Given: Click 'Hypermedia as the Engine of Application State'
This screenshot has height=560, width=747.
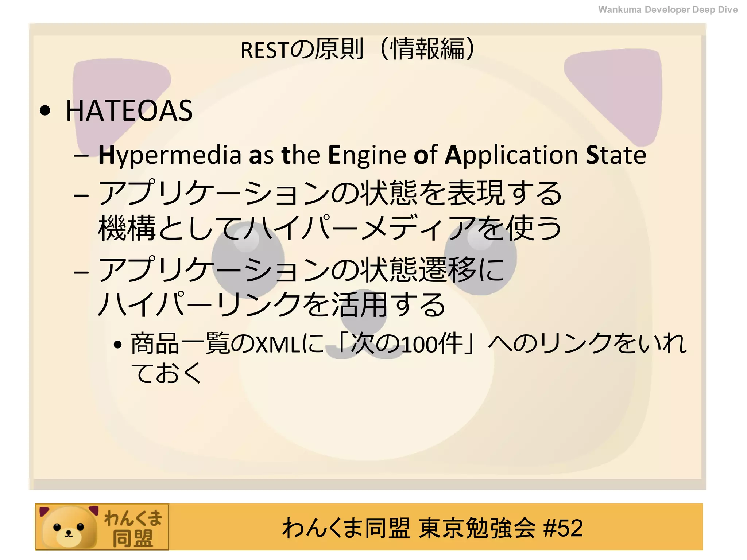Looking at the screenshot, I should click(x=372, y=155).
